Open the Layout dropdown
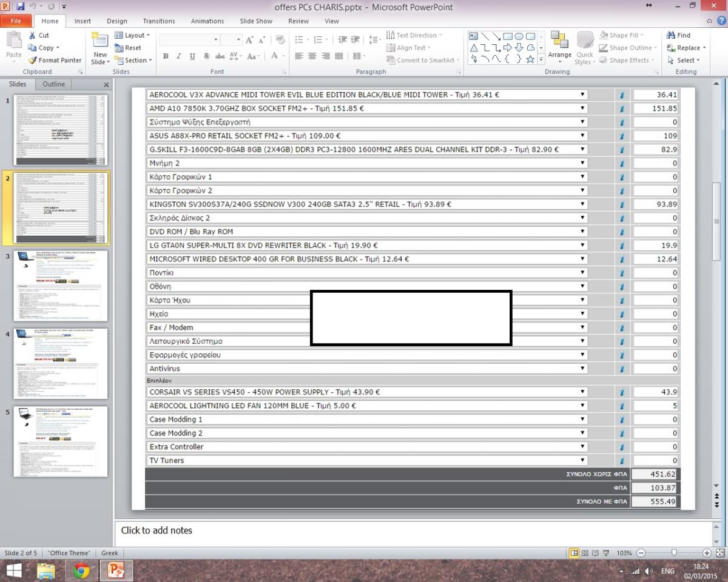The width and height of the screenshot is (728, 582). point(132,35)
